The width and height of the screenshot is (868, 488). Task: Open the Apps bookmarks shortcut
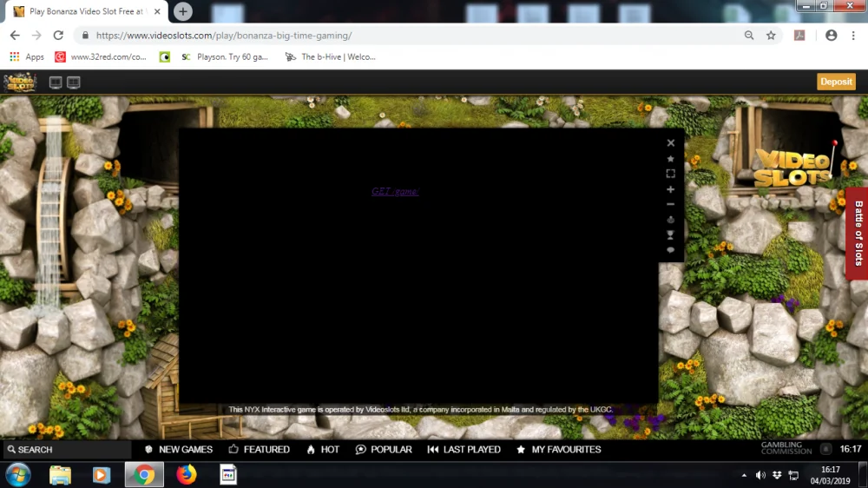27,56
